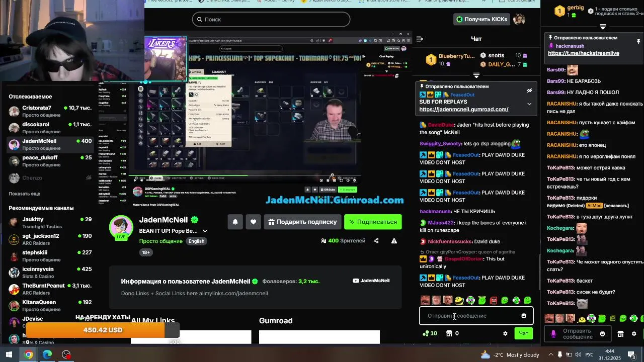Open emoji picker in main chat input
This screenshot has width=644, height=362.
(524, 316)
